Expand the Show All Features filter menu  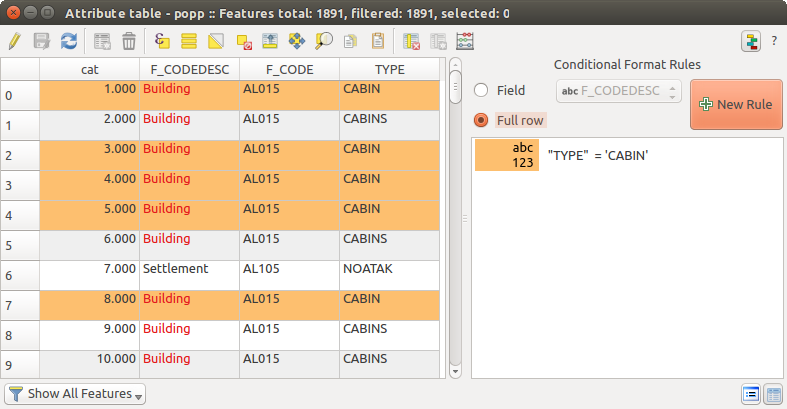tap(75, 393)
